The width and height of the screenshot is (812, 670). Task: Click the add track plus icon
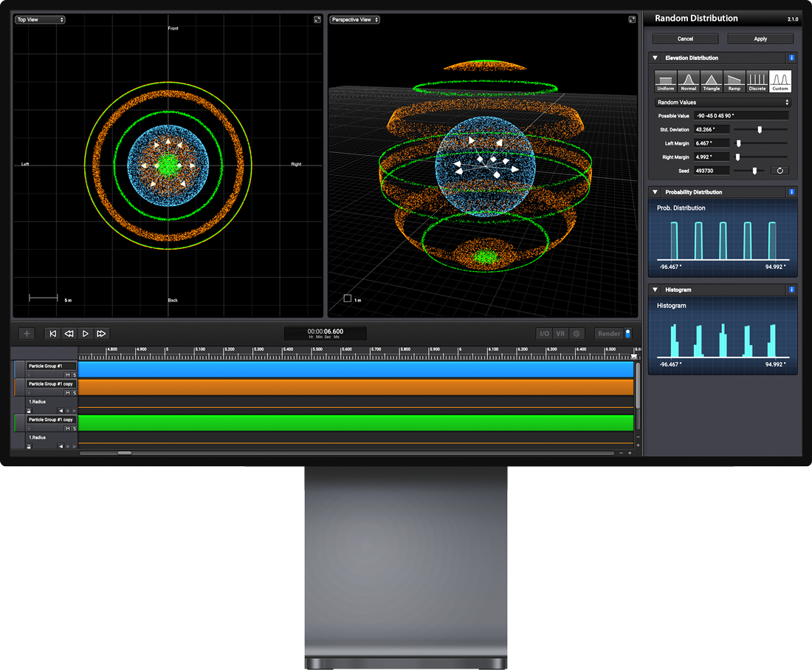[27, 334]
